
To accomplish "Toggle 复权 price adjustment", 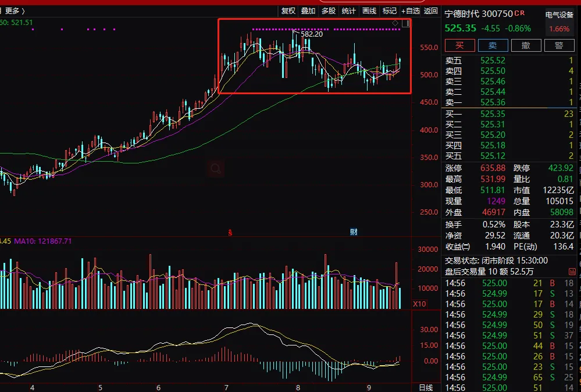I will (x=288, y=10).
